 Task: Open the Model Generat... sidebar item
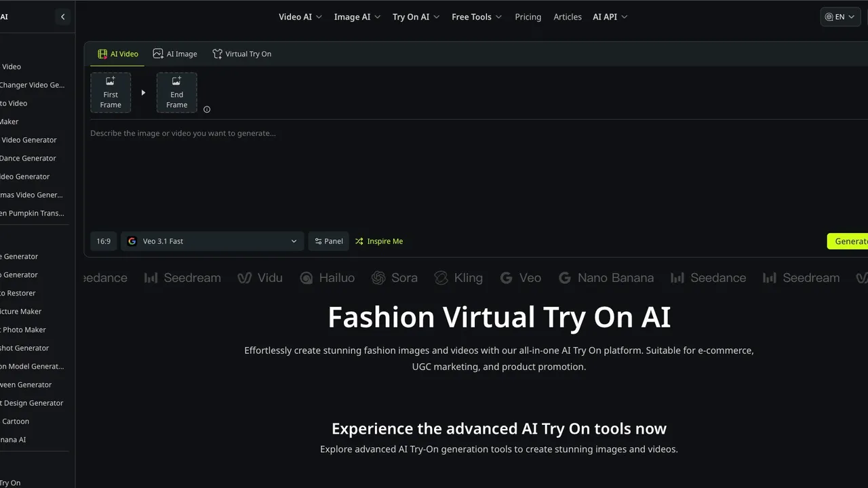point(33,366)
